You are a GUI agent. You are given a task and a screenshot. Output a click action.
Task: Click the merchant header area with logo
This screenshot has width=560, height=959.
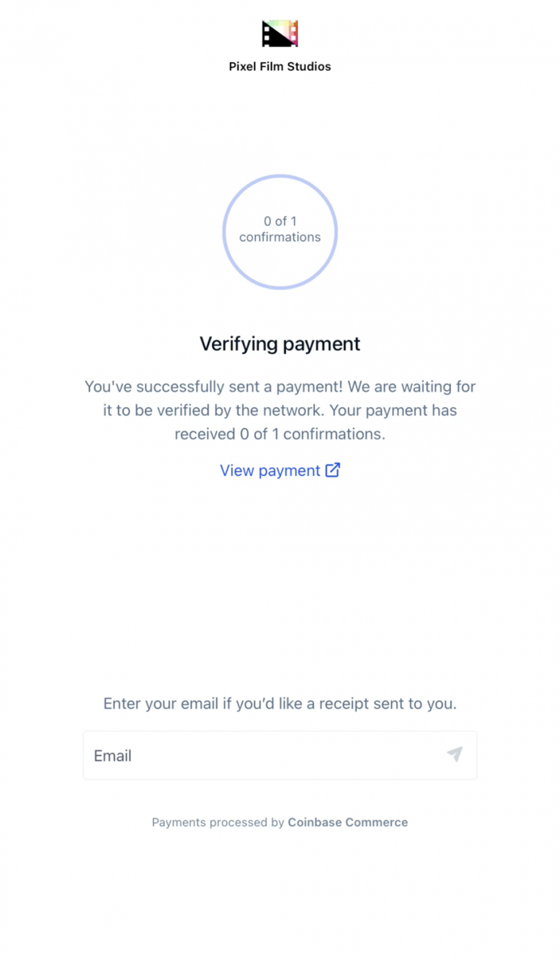tap(280, 47)
